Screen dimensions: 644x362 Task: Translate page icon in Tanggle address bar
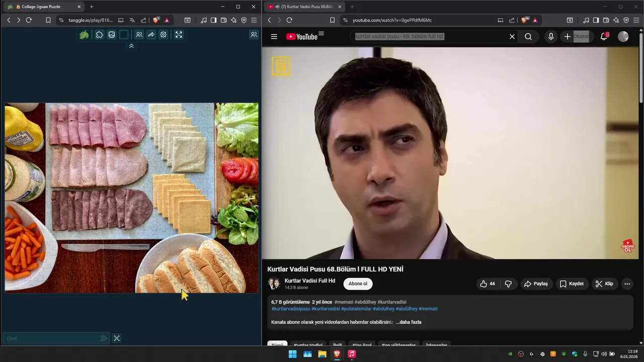pyautogui.click(x=132, y=20)
